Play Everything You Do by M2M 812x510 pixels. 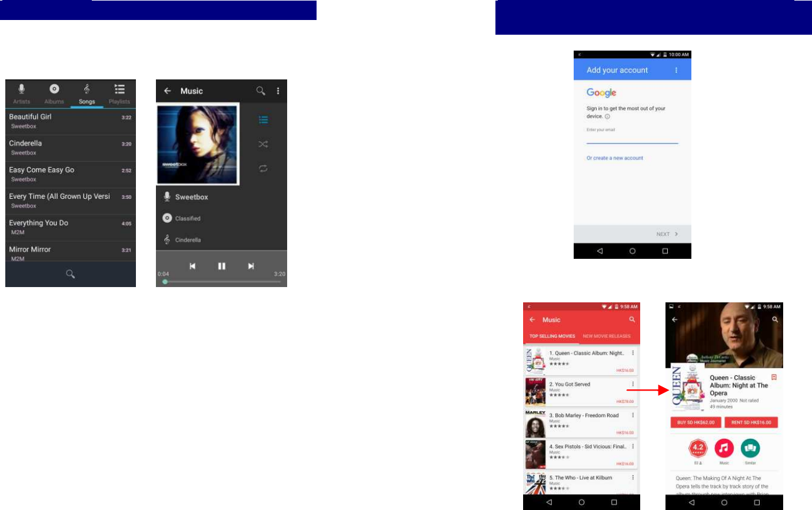pyautogui.click(x=71, y=228)
